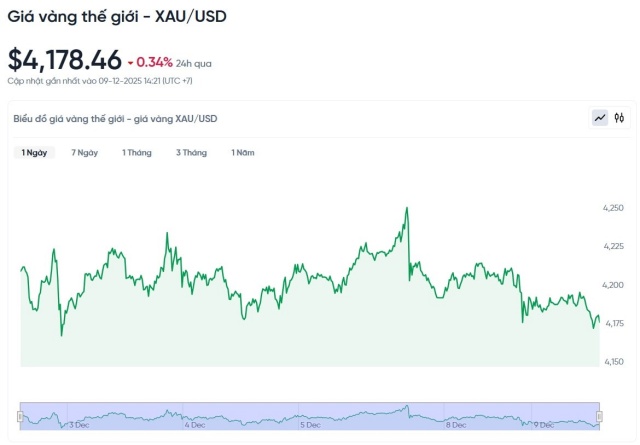Switch to the candlestick chart view icon

(620, 118)
